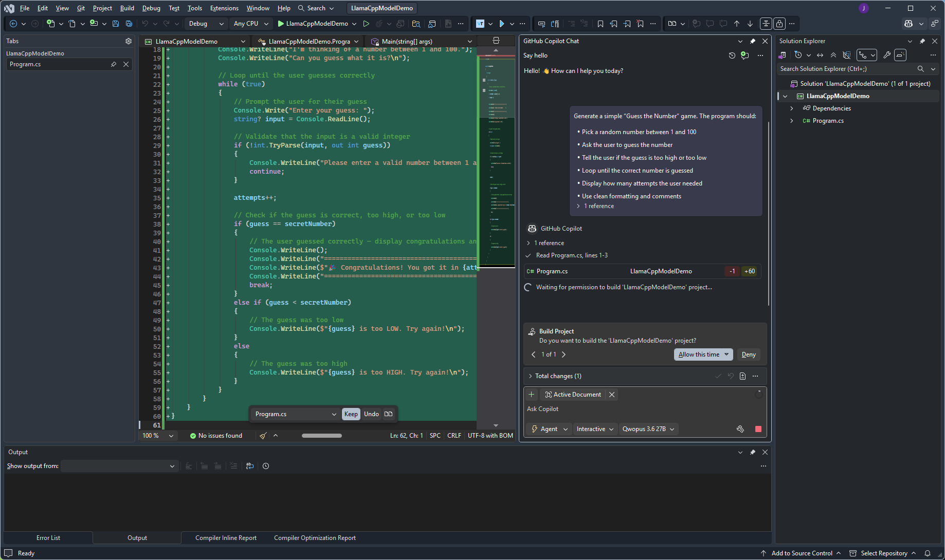Open the 100 % zoom dropdown
The height and width of the screenshot is (560, 945).
[158, 436]
